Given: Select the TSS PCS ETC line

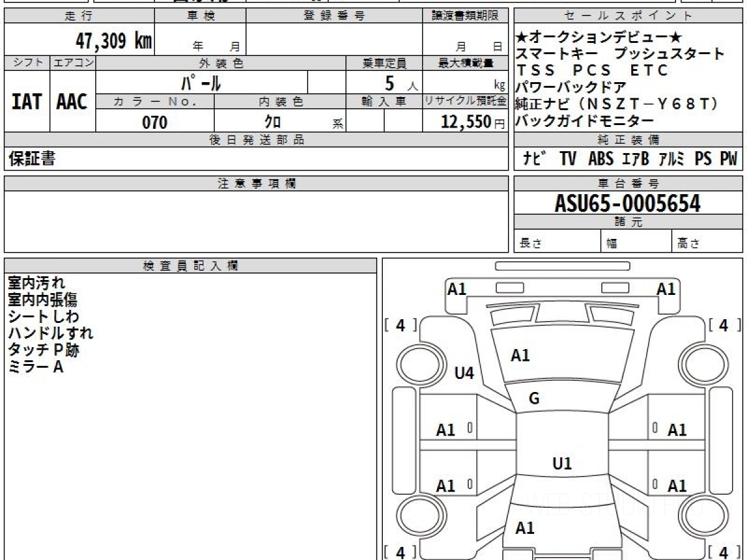Looking at the screenshot, I should pos(592,70).
